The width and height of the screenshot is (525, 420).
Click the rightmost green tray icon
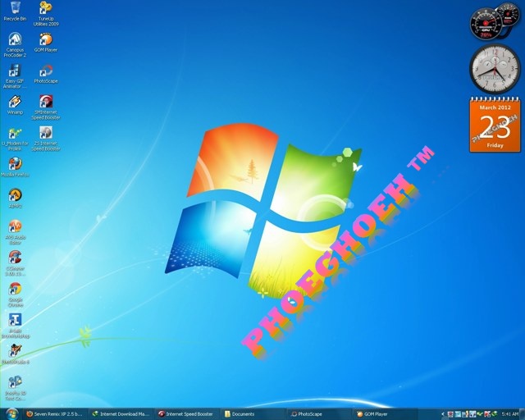point(494,414)
